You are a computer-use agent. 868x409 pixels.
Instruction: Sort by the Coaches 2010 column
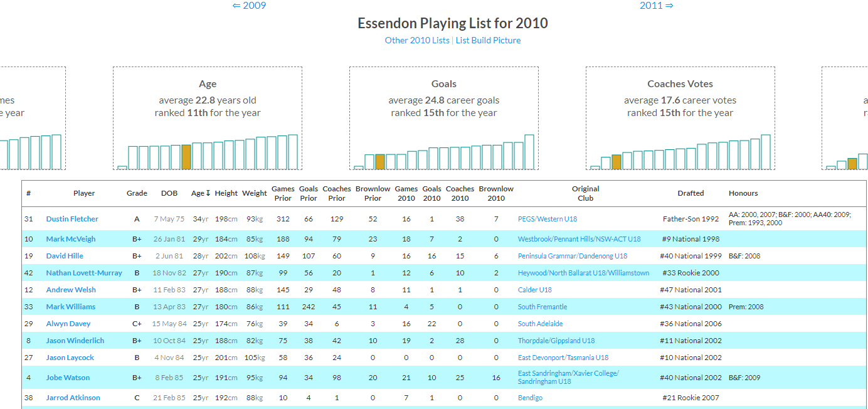[460, 193]
